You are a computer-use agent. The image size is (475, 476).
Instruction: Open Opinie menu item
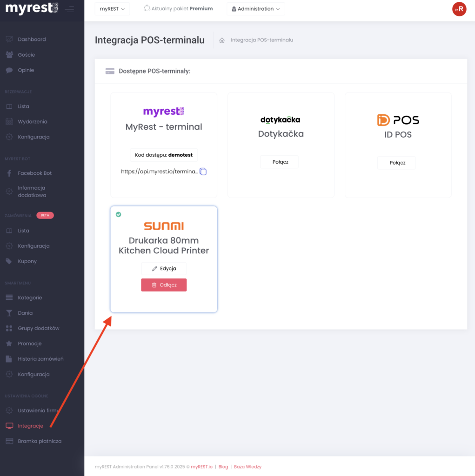click(x=26, y=70)
